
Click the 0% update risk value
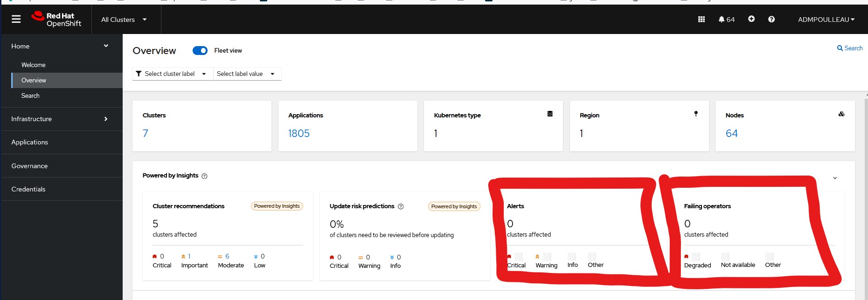point(337,224)
